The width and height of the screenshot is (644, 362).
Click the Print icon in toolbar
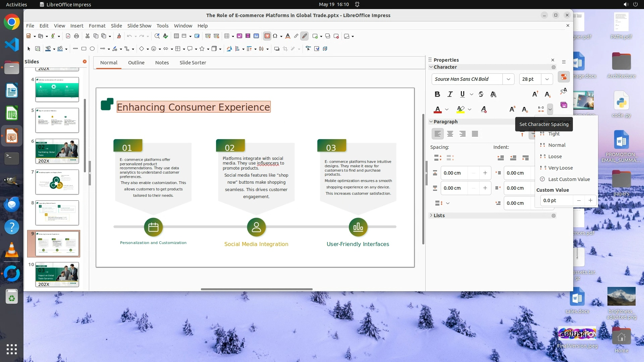[x=76, y=36]
